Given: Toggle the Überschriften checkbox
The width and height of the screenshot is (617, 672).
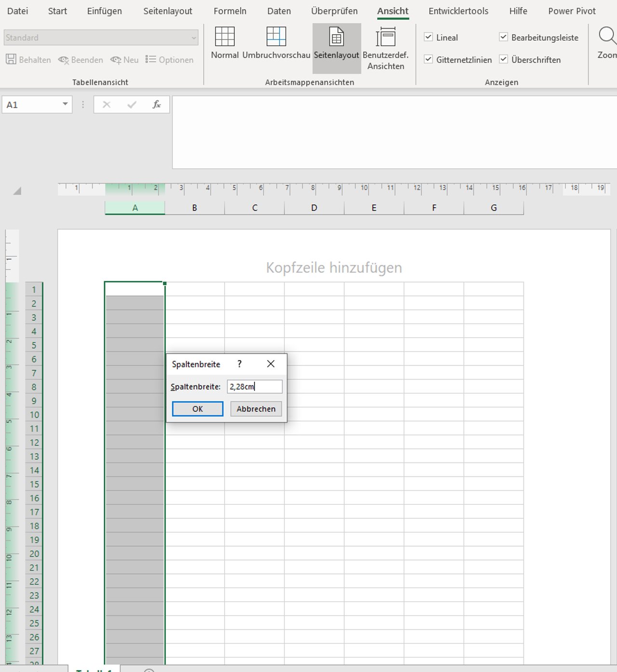Looking at the screenshot, I should 503,59.
